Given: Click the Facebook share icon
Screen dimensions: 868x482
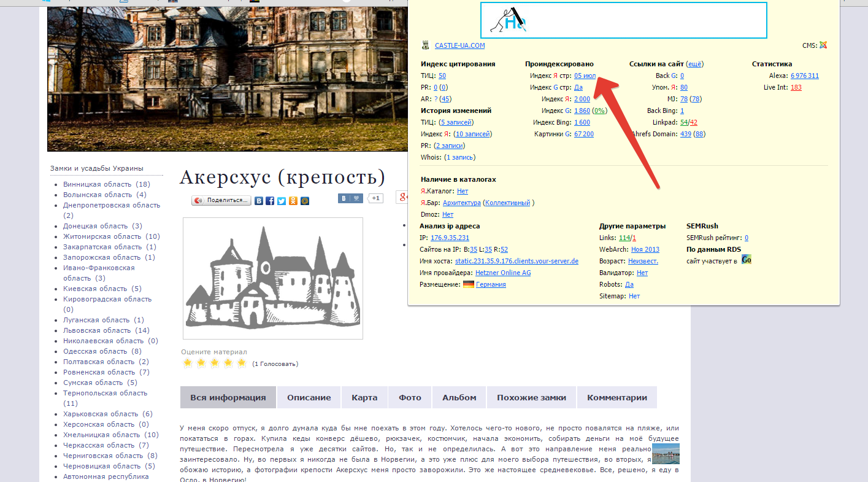Looking at the screenshot, I should pyautogui.click(x=270, y=201).
